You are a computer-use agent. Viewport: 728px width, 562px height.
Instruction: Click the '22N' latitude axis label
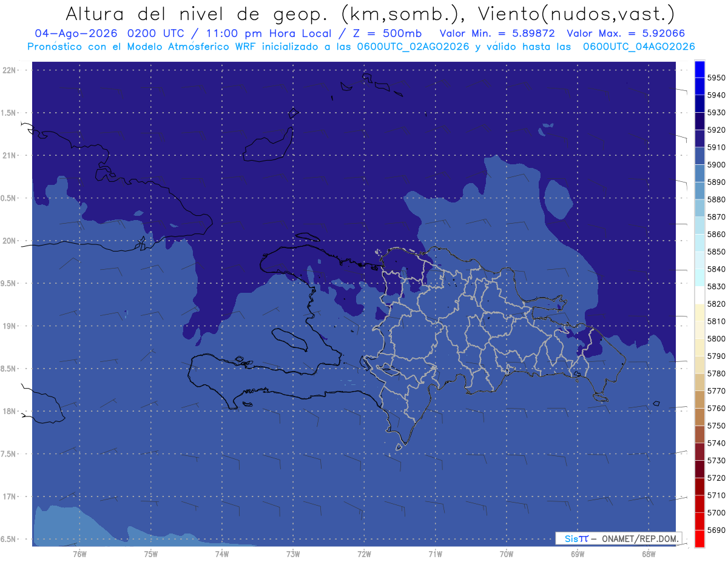(x=10, y=70)
